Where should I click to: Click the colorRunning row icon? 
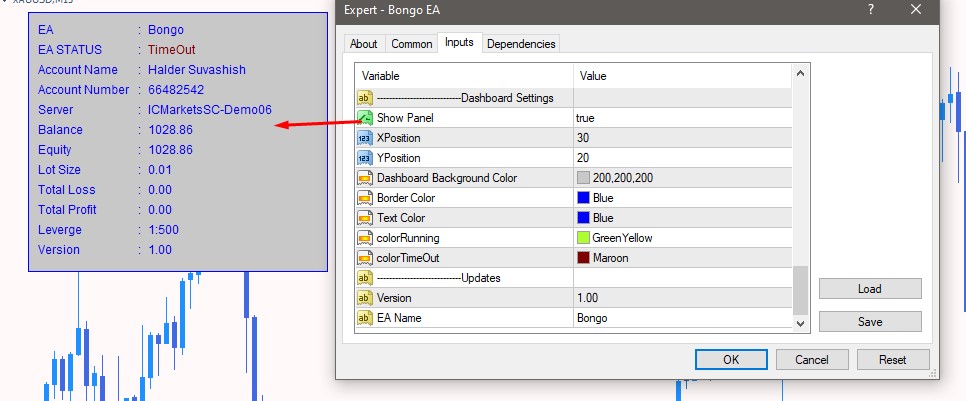(x=365, y=238)
